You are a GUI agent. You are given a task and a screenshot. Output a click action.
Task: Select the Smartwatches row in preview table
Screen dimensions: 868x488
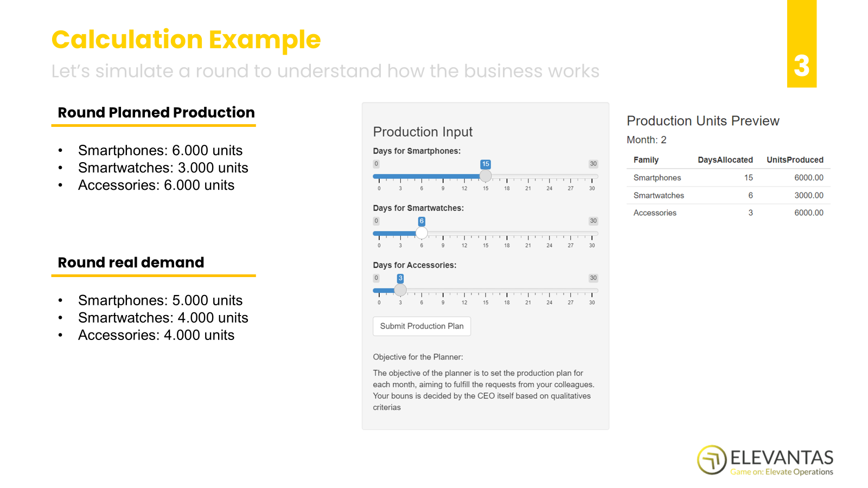click(x=728, y=195)
